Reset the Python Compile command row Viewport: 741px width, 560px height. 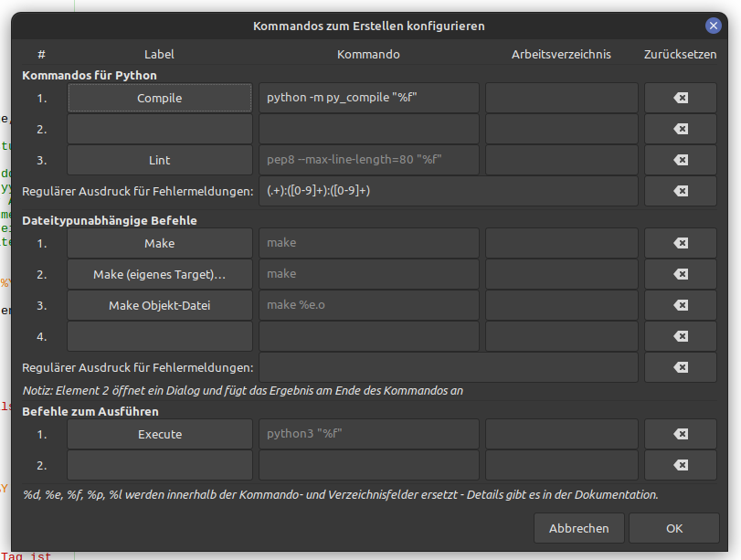tap(680, 98)
